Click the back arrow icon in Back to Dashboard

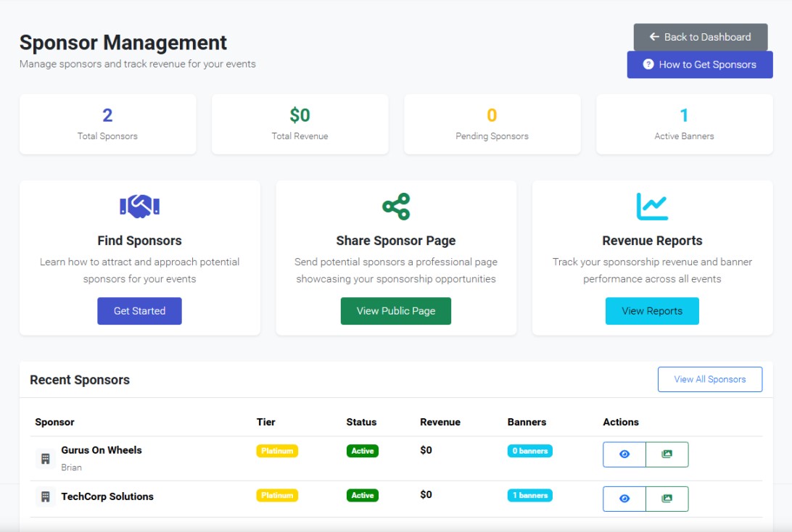click(x=653, y=37)
